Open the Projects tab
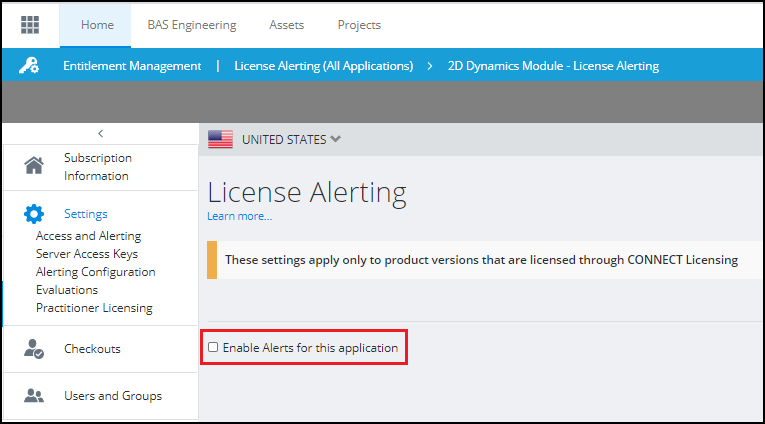This screenshot has height=424, width=765. (359, 25)
